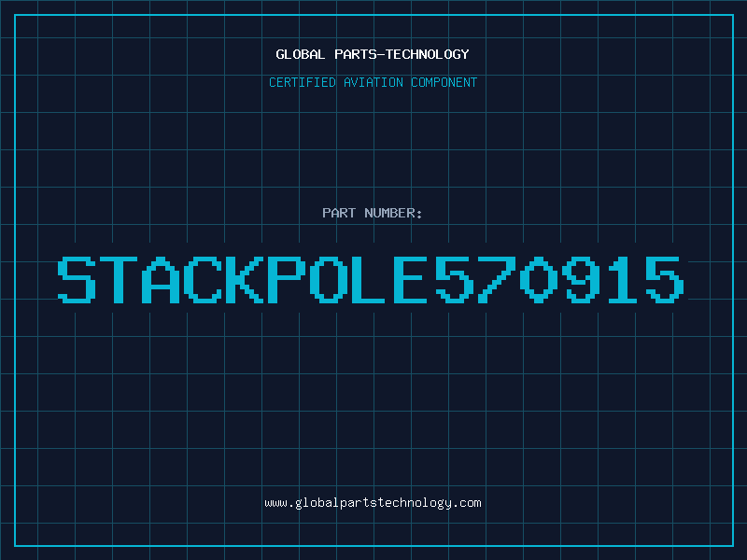Click the GLOBAL PARTS-TECHNOLOGY heading
The height and width of the screenshot is (560, 747).
coord(373,54)
